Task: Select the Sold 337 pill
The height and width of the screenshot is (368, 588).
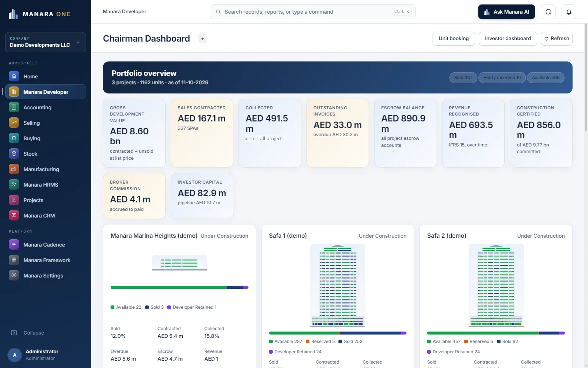Action: 463,78
